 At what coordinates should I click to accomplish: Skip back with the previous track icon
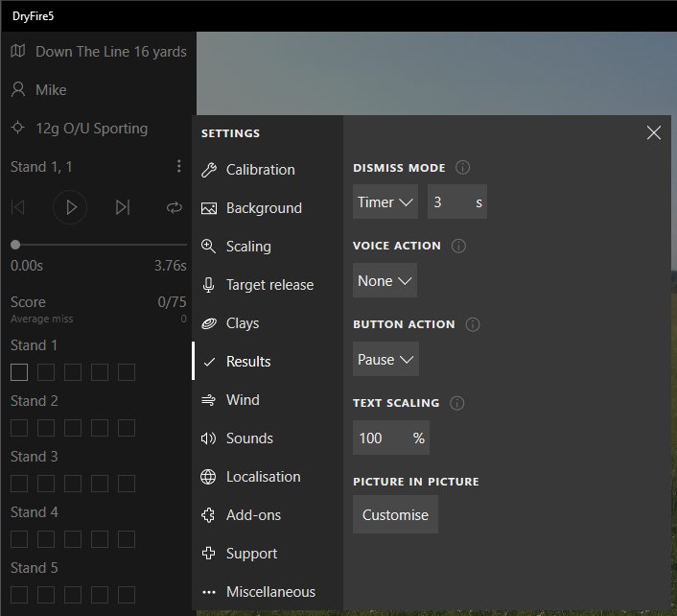[x=18, y=207]
